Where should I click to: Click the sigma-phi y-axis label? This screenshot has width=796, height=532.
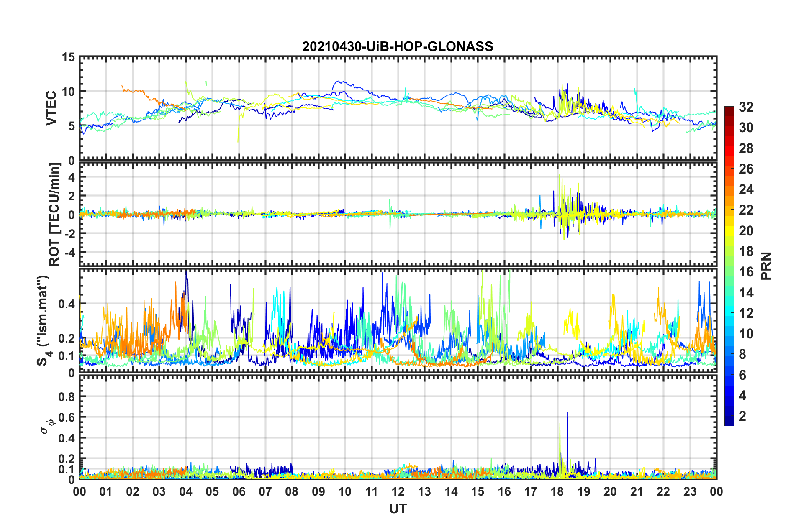click(47, 426)
